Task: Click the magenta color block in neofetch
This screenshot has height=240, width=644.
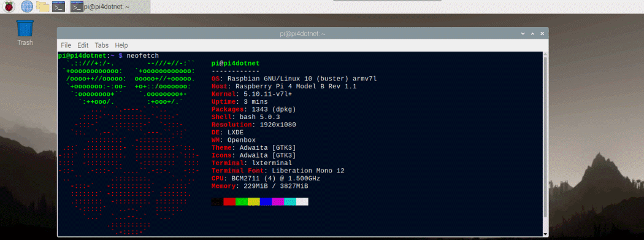Action: (278, 202)
